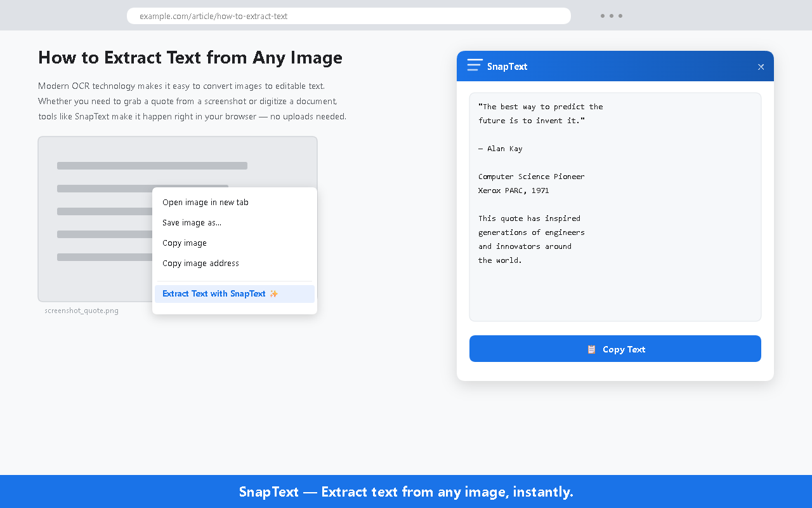
Task: Click the sparkle icon beside Extract Text
Action: pos(273,293)
